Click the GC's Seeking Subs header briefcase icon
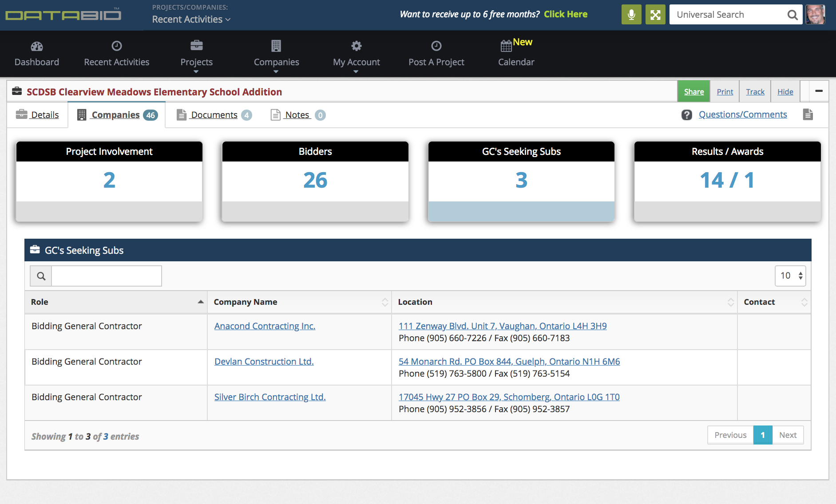Screen dimensions: 836x504 [35, 250]
